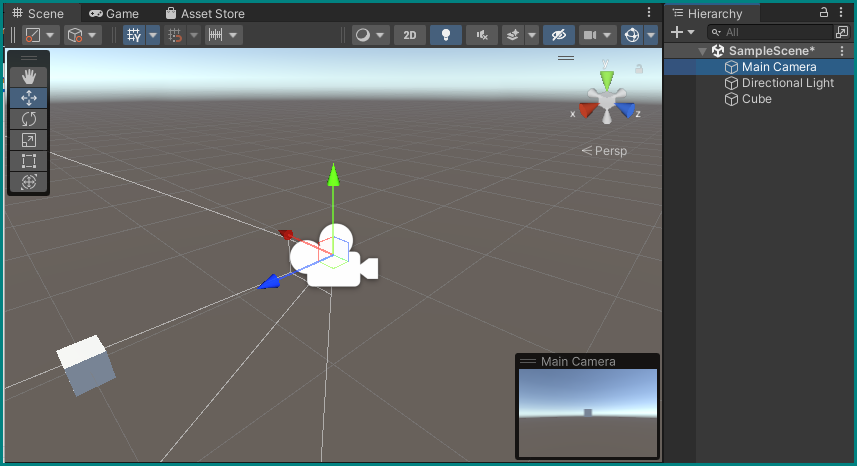Select Directional Light in the Hierarchy
Viewport: 857px width, 466px height.
tap(787, 83)
